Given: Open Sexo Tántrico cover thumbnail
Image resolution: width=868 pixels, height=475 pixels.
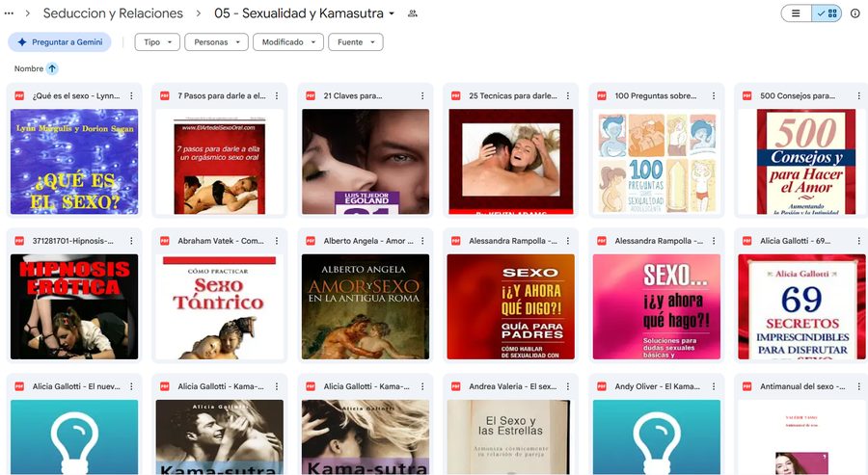Looking at the screenshot, I should point(220,307).
